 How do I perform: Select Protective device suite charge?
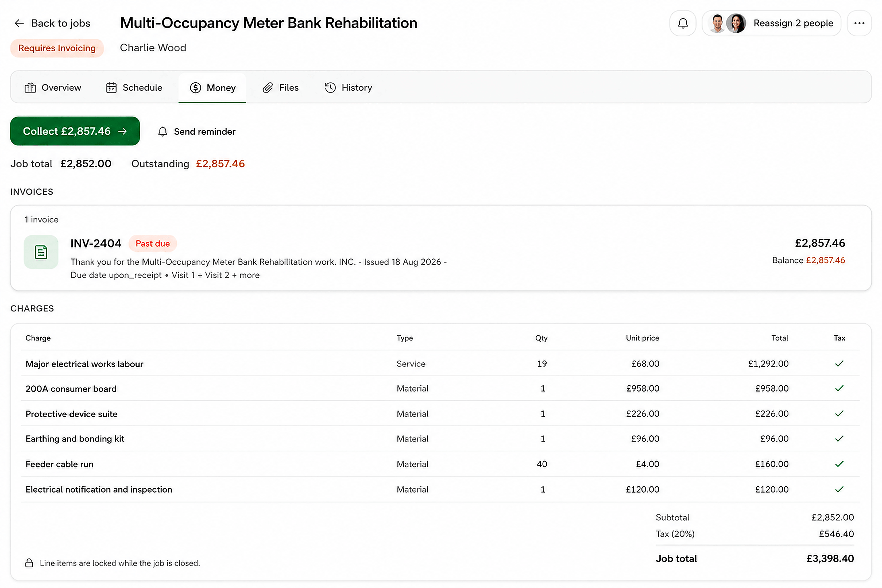click(440, 414)
